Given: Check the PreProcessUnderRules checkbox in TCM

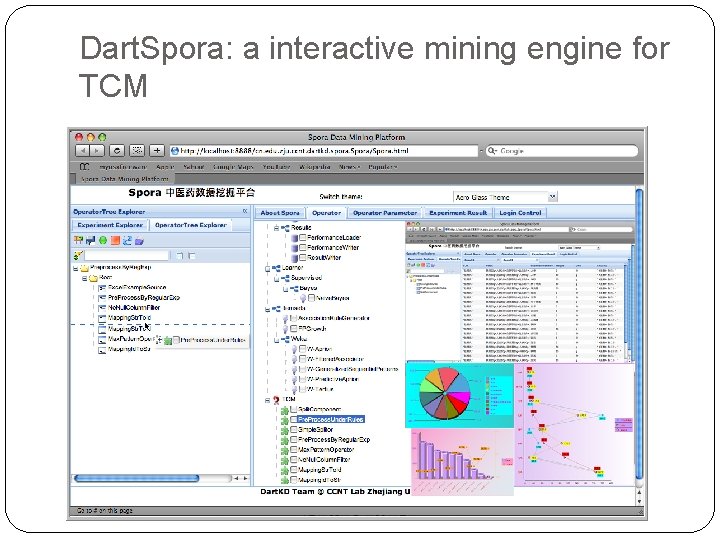Looking at the screenshot, I should click(x=294, y=419).
